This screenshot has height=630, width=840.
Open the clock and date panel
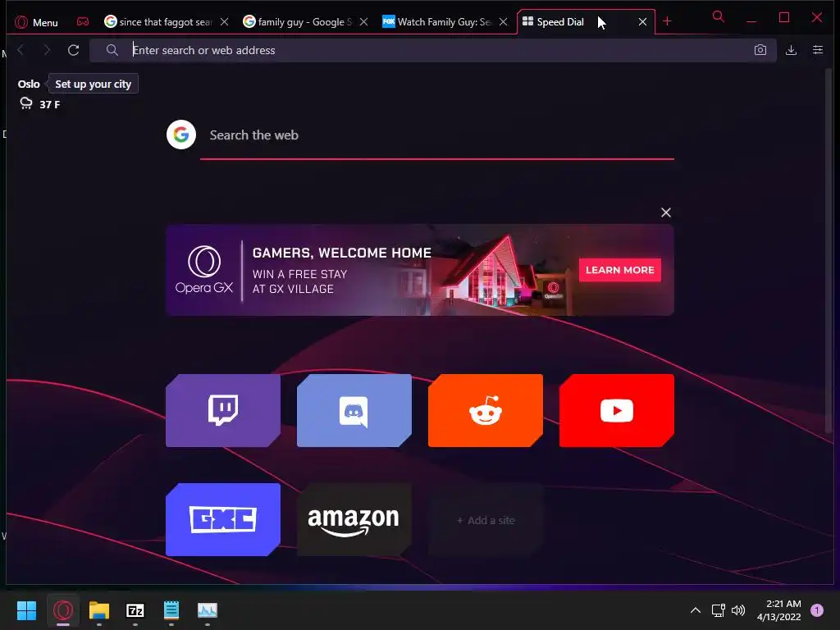(x=779, y=610)
